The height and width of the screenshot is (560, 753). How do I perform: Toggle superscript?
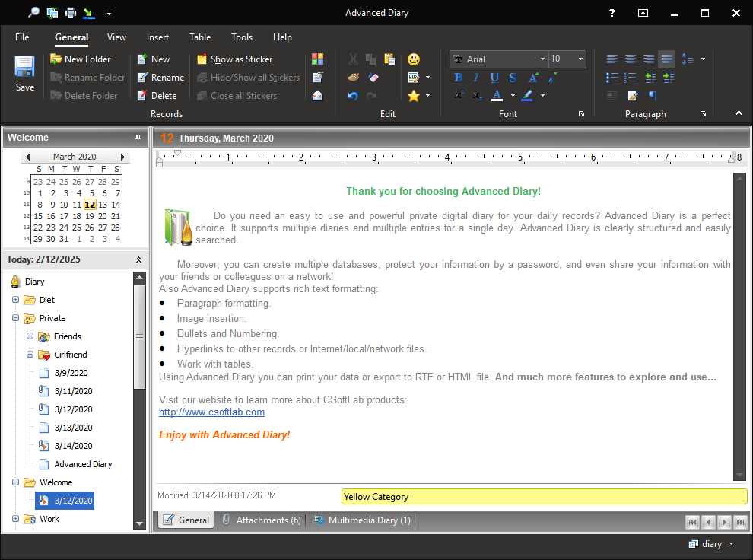[459, 95]
